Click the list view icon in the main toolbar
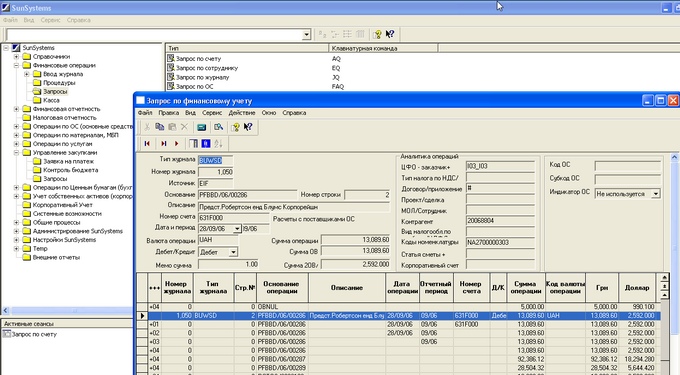 (347, 34)
